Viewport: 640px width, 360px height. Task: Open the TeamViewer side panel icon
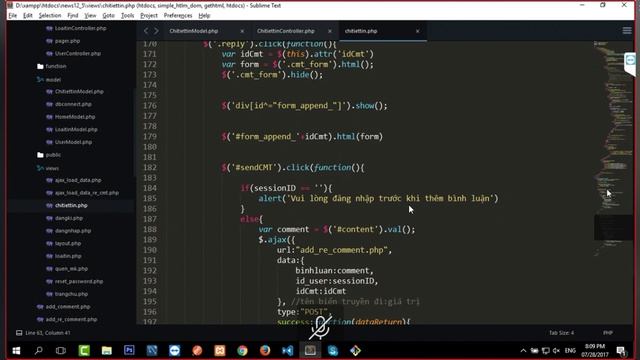[x=630, y=61]
